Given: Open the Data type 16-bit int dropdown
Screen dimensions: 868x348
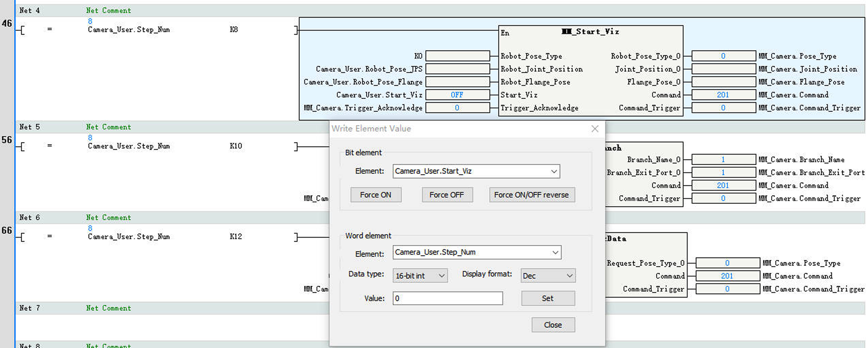Looking at the screenshot, I should 441,275.
